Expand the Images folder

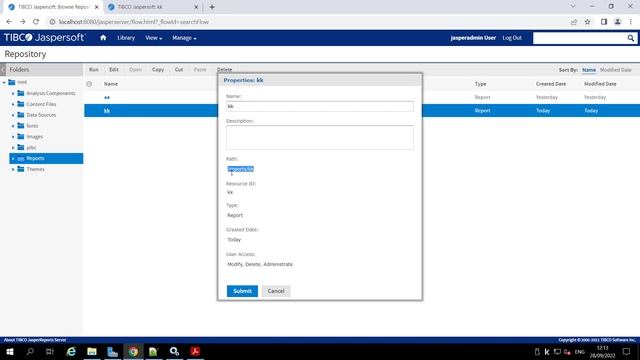[13, 137]
